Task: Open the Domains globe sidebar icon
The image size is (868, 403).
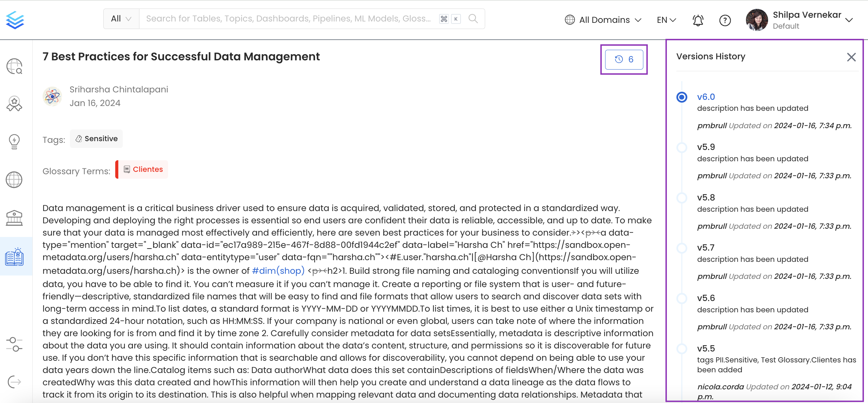Action: tap(14, 180)
